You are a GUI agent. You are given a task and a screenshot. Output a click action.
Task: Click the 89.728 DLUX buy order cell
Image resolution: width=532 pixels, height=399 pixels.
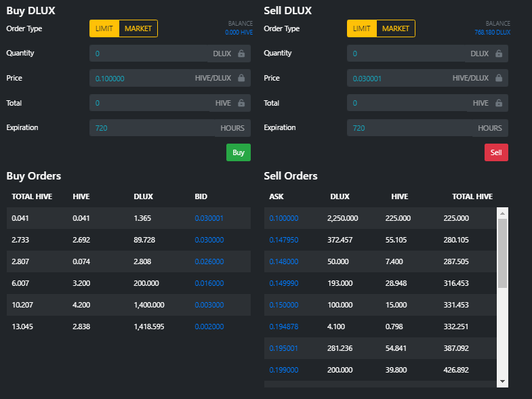pos(144,240)
